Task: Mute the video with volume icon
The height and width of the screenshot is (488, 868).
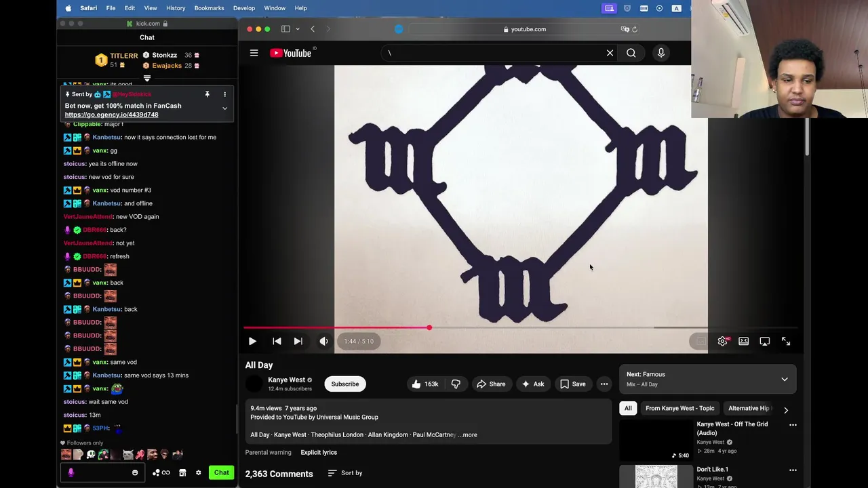Action: click(x=323, y=341)
